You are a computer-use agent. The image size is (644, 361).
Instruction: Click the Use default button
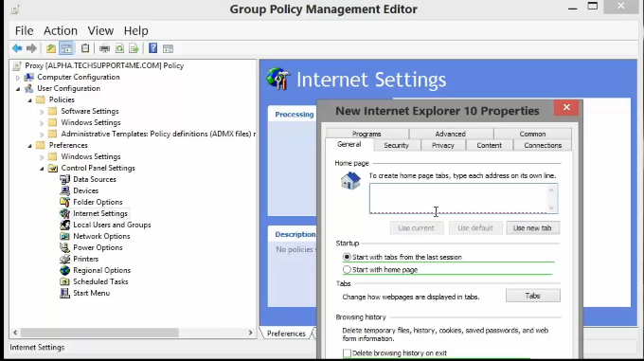[475, 228]
